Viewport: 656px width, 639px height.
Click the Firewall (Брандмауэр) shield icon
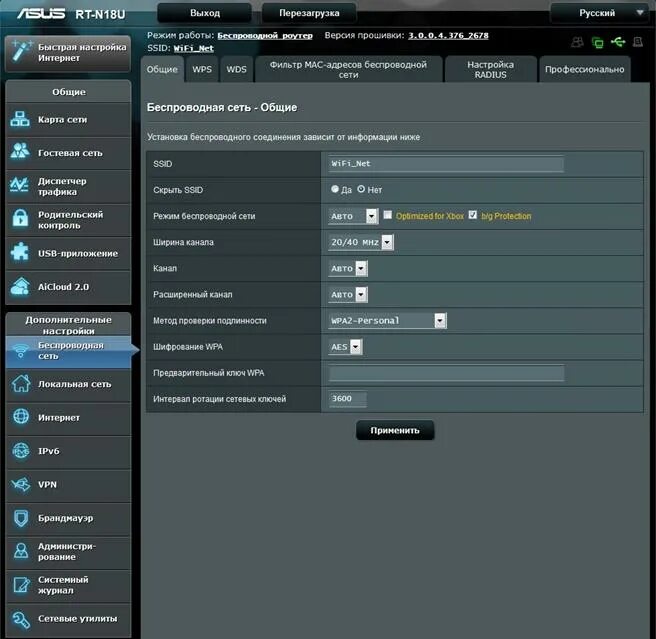point(21,518)
